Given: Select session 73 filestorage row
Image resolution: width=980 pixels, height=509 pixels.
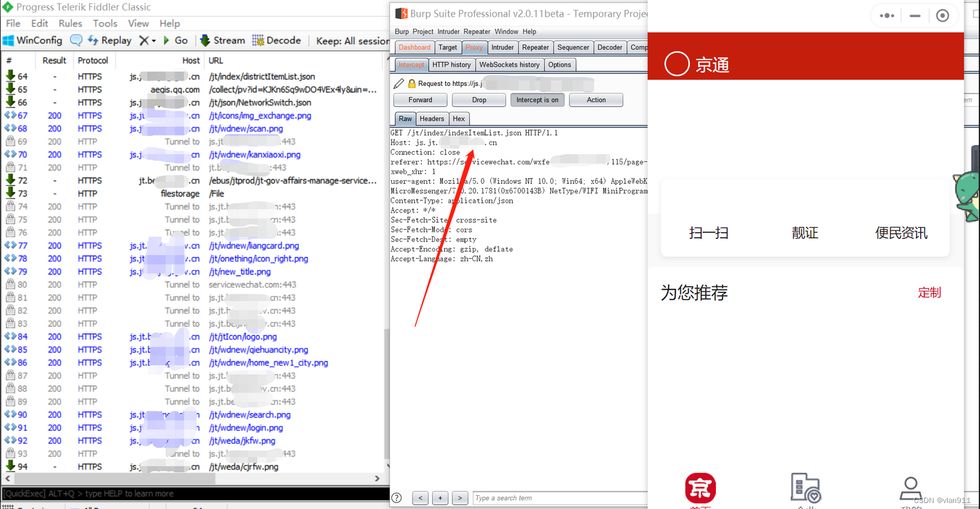Looking at the screenshot, I should (x=192, y=193).
